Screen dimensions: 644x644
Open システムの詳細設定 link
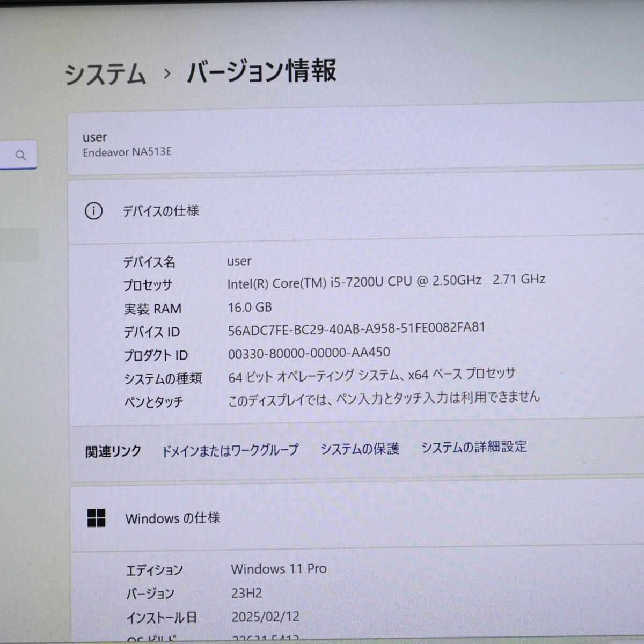pos(474,447)
